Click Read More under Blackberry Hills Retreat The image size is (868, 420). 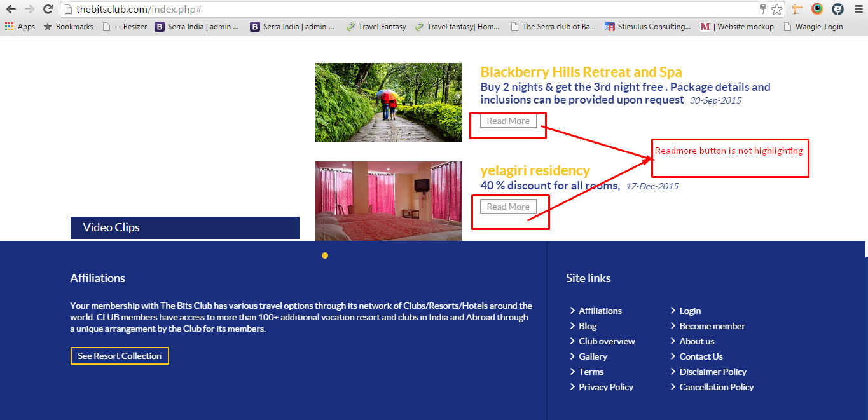coord(508,121)
